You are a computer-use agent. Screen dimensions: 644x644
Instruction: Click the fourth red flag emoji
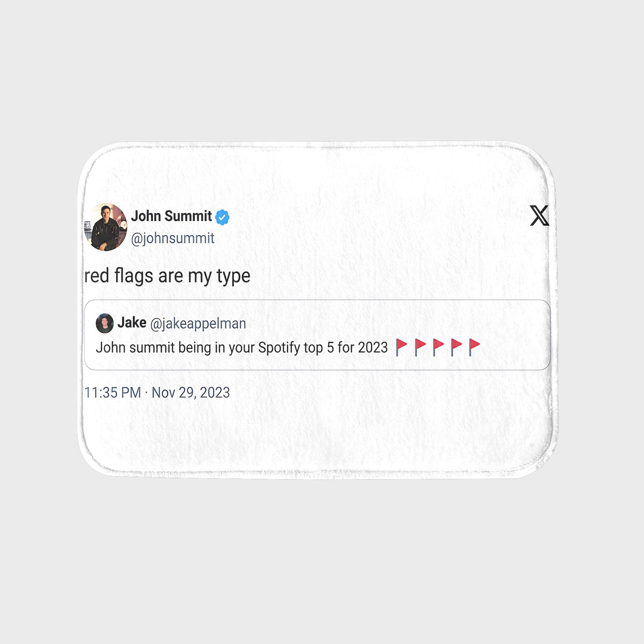[456, 347]
